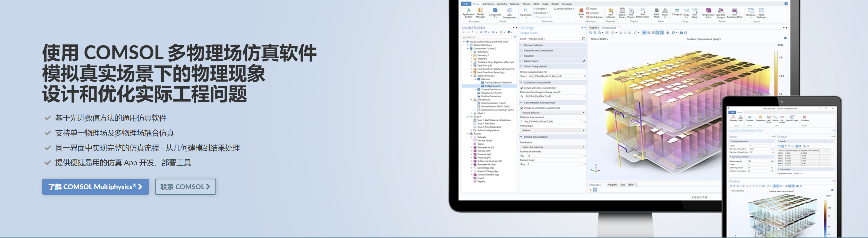Image resolution: width=868 pixels, height=238 pixels.
Task: Expand the Equation section
Action: pos(553,56)
